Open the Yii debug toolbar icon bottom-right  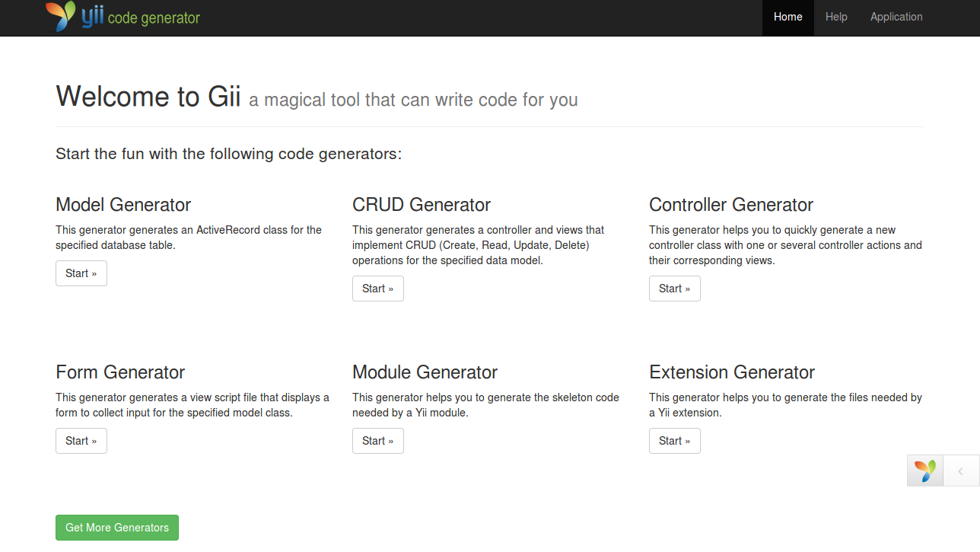pyautogui.click(x=924, y=471)
